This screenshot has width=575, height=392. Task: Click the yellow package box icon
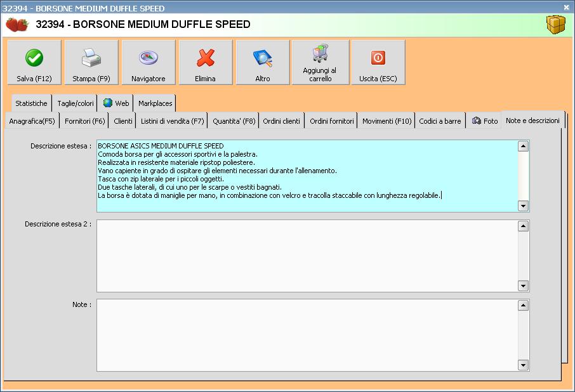tap(556, 25)
